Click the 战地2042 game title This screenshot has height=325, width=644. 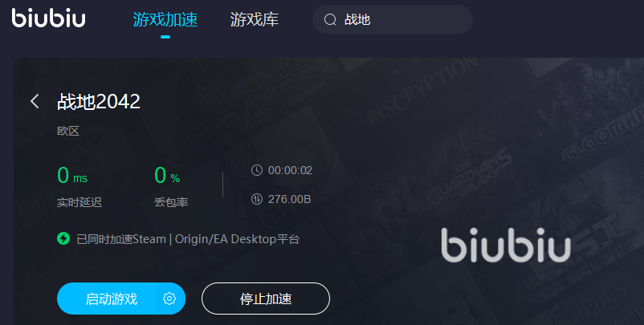click(99, 101)
